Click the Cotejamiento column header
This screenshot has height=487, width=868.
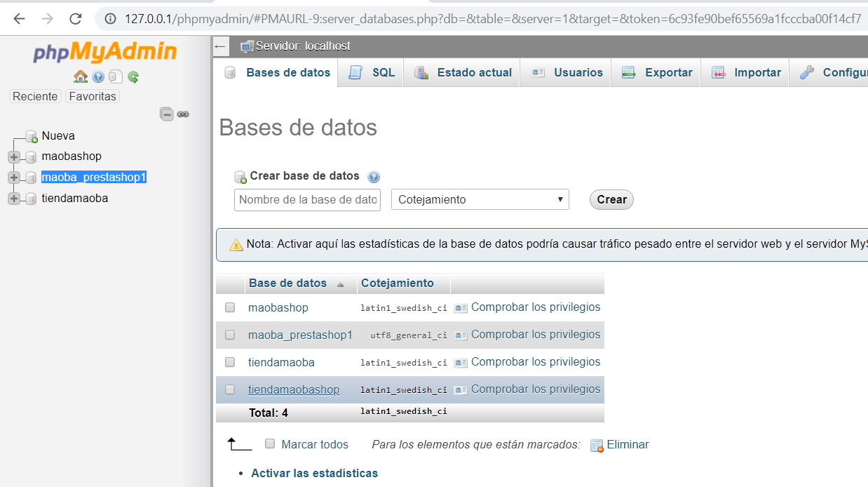pyautogui.click(x=398, y=283)
